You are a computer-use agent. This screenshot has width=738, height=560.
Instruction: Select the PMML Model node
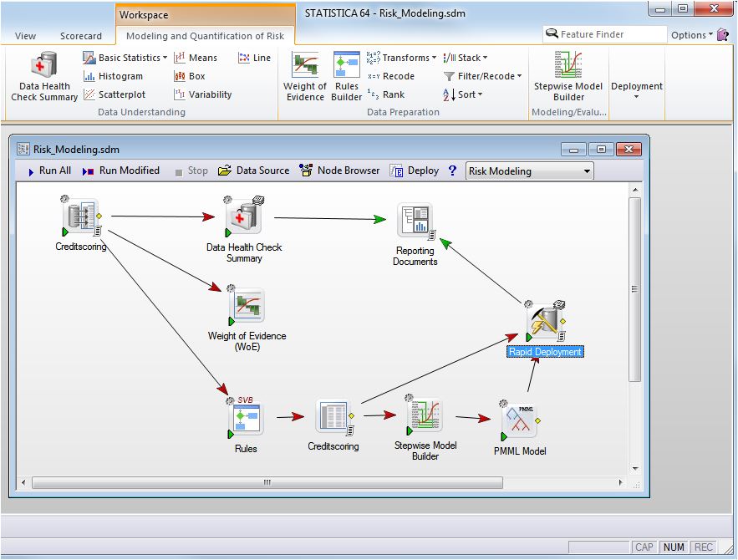[x=520, y=420]
